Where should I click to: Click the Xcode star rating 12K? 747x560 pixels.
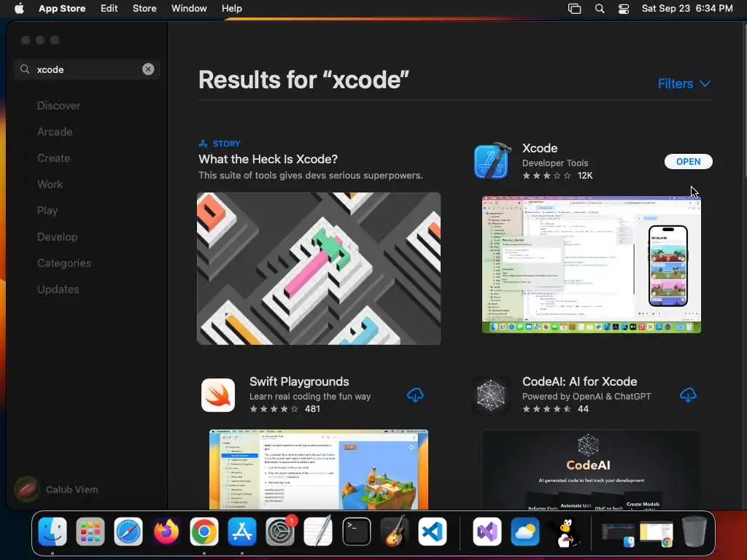557,175
